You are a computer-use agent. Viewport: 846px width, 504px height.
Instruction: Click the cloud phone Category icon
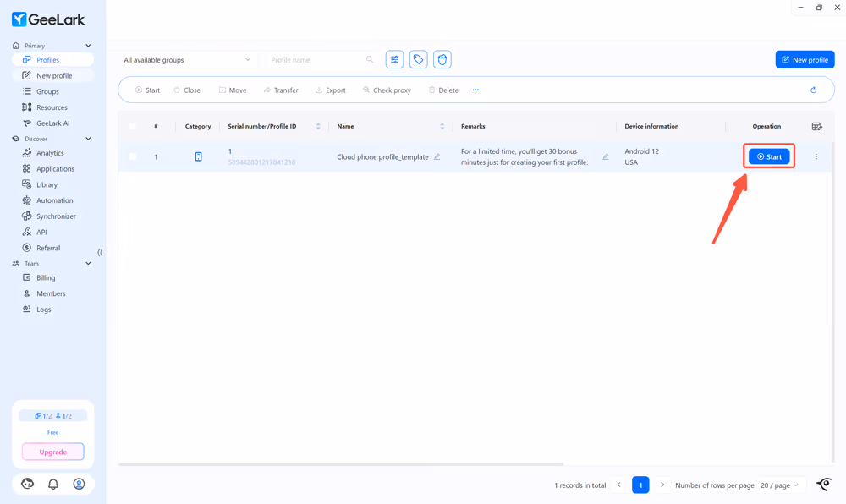[x=198, y=156]
